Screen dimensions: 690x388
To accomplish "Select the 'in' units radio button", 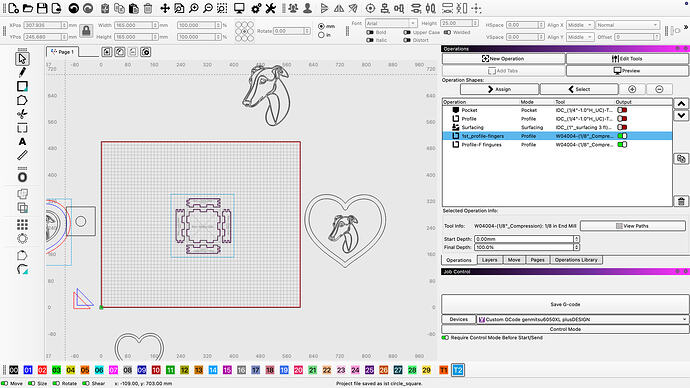I will pos(321,35).
